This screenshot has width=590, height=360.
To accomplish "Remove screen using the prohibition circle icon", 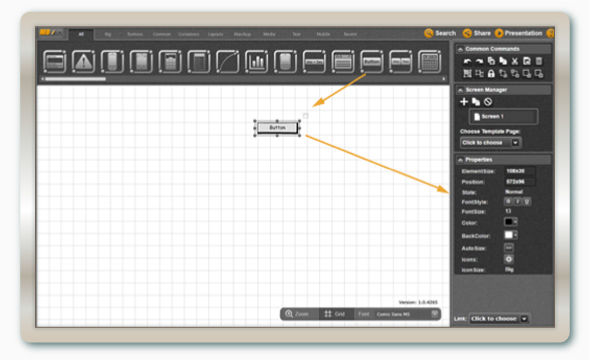I will (488, 102).
